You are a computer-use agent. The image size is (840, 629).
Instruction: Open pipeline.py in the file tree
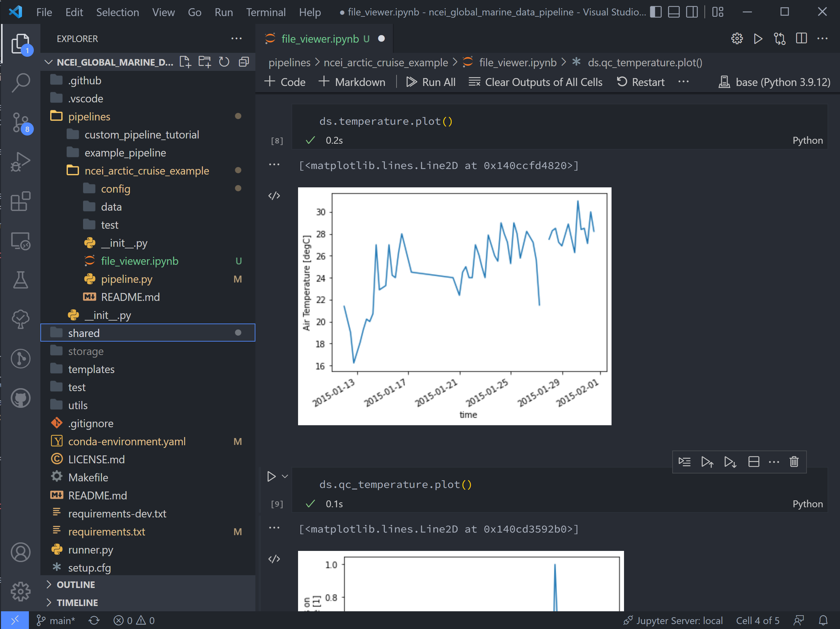tap(127, 279)
